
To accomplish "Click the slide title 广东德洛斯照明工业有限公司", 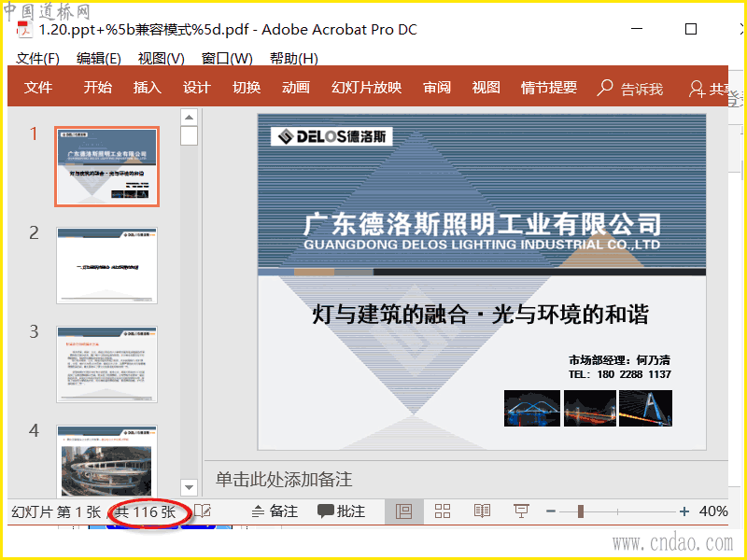I will click(x=482, y=224).
